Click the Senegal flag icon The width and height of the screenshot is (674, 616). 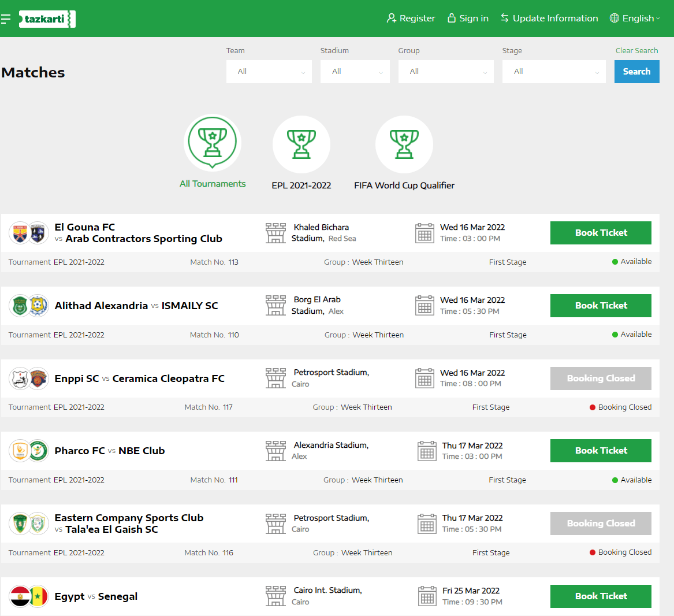[x=38, y=596]
